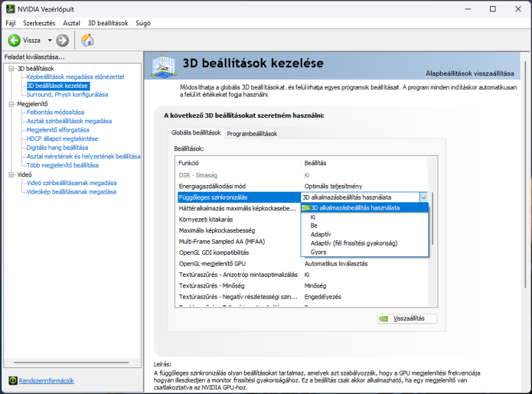Image resolution: width=532 pixels, height=394 pixels.
Task: Open the Asztal menu
Action: coord(72,23)
